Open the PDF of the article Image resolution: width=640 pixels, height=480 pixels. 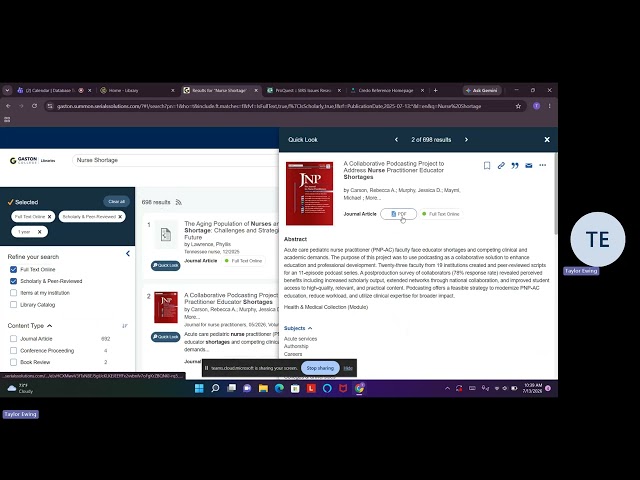click(398, 214)
